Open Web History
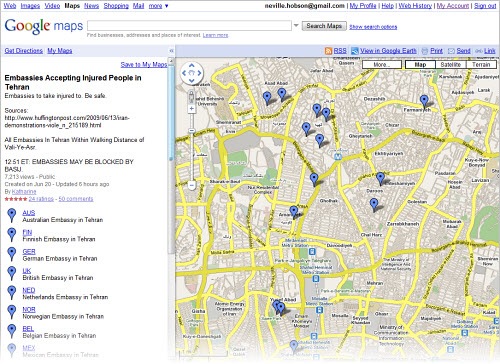 415,6
